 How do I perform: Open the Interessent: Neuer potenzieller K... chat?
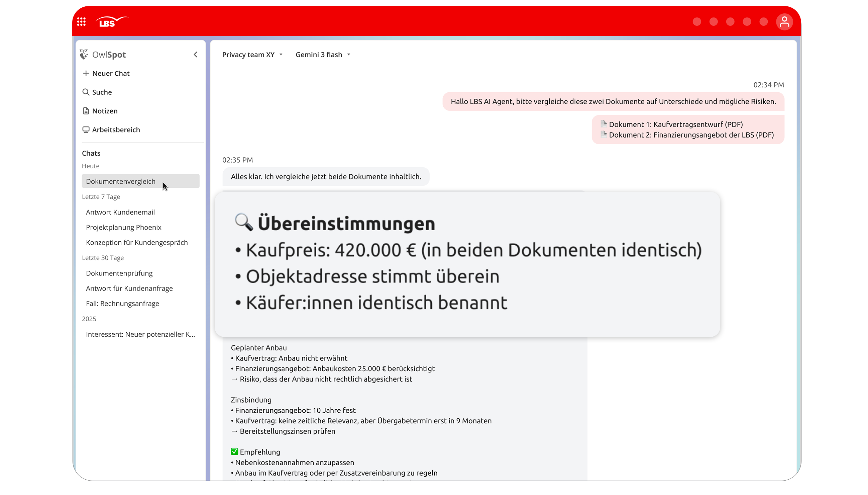(x=140, y=334)
